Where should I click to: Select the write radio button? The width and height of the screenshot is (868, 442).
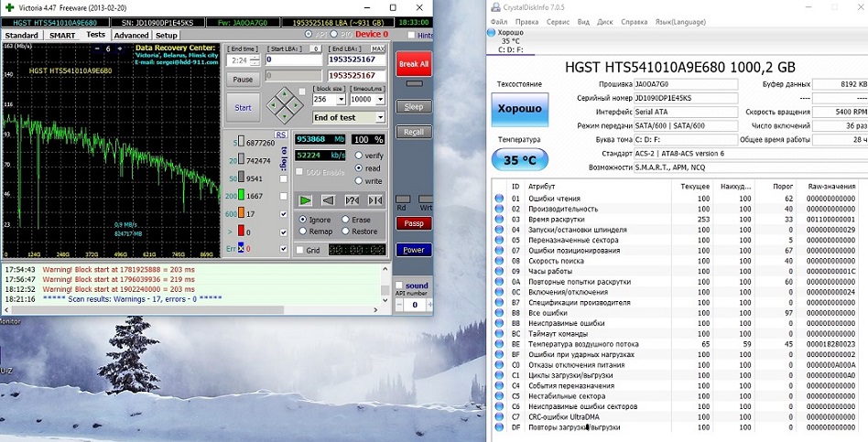point(358,181)
